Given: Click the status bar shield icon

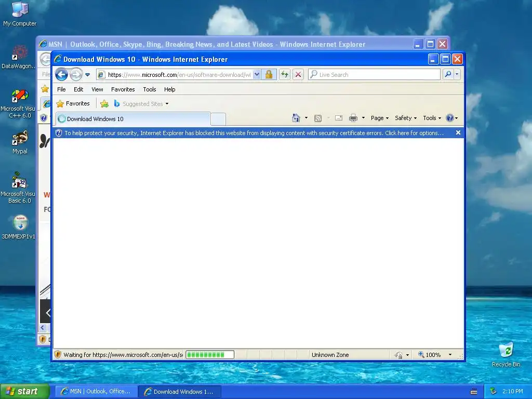Looking at the screenshot, I should [x=58, y=354].
